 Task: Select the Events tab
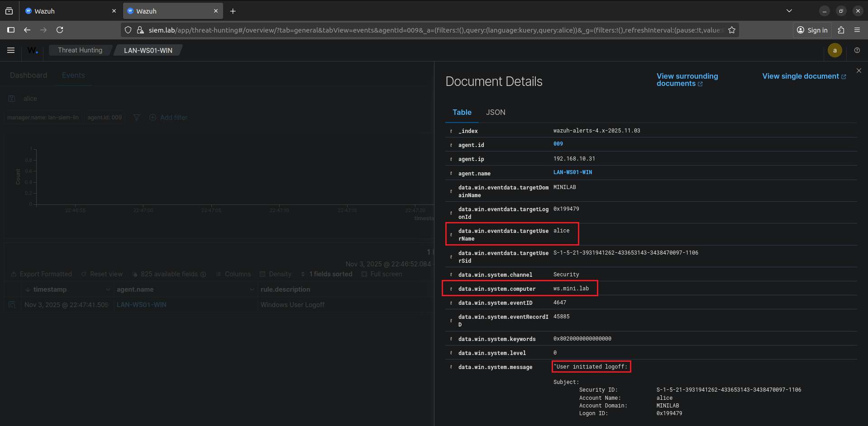tap(73, 76)
